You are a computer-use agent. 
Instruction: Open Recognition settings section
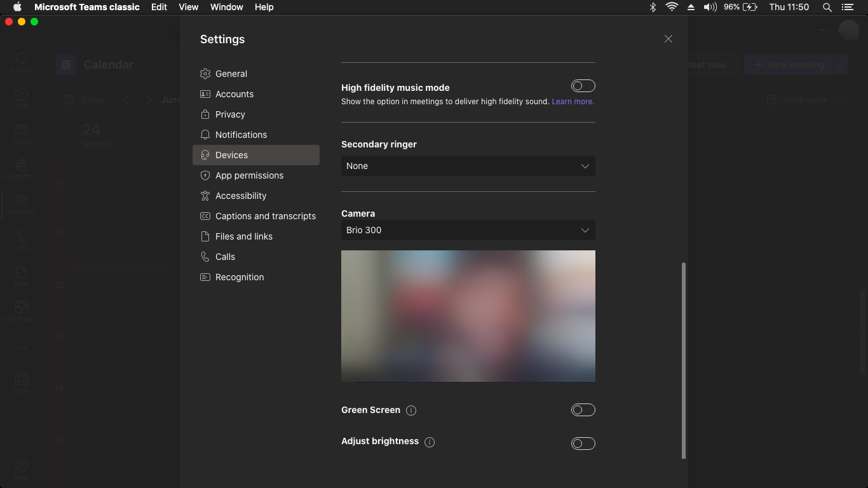255,277
